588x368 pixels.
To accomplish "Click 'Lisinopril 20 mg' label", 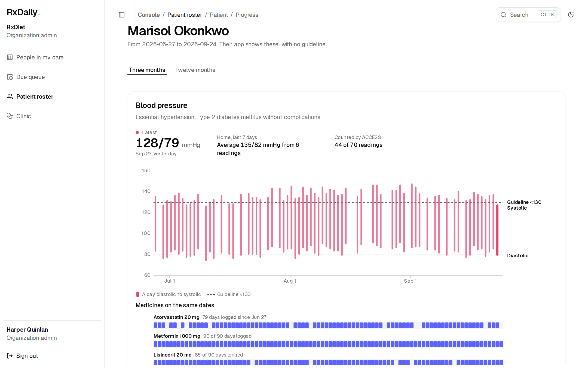I will coord(173,355).
